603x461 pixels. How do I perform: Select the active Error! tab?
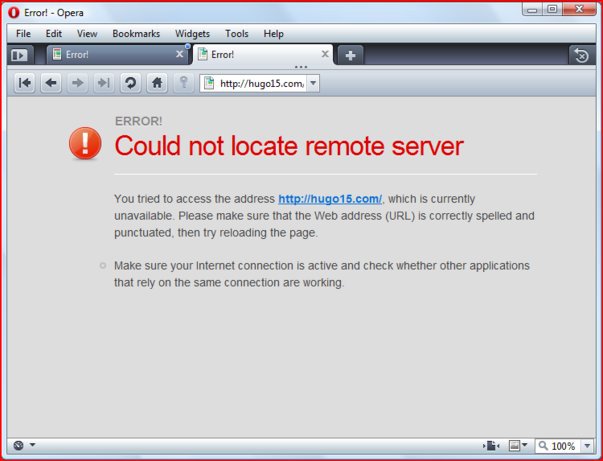tap(263, 55)
